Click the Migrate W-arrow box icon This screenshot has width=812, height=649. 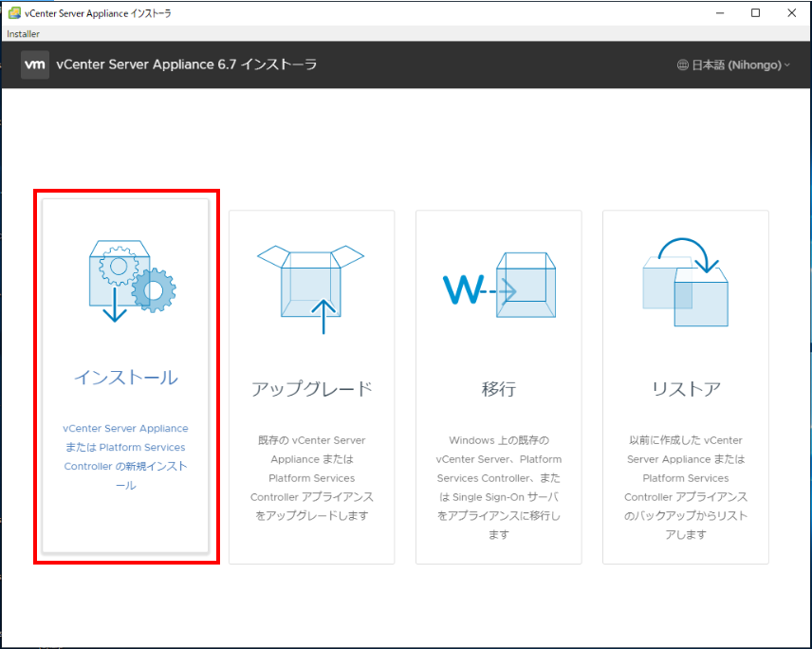click(x=499, y=285)
